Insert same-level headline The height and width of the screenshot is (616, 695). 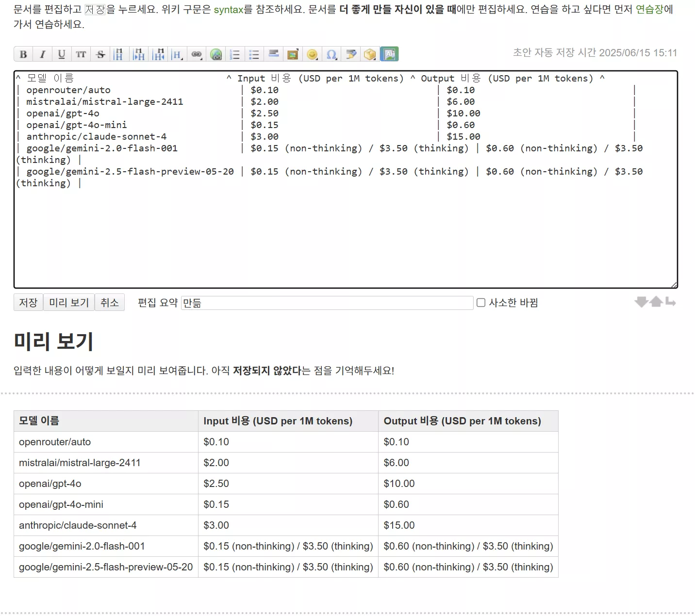coord(118,54)
